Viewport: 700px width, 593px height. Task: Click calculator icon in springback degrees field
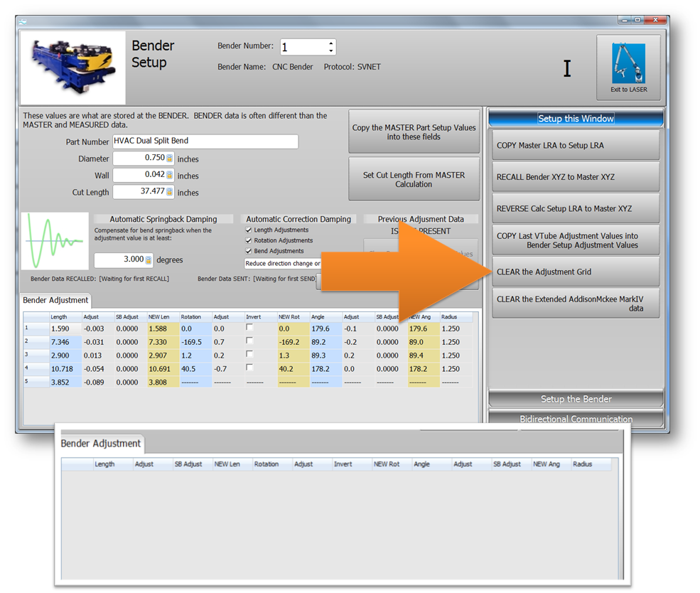tap(149, 260)
